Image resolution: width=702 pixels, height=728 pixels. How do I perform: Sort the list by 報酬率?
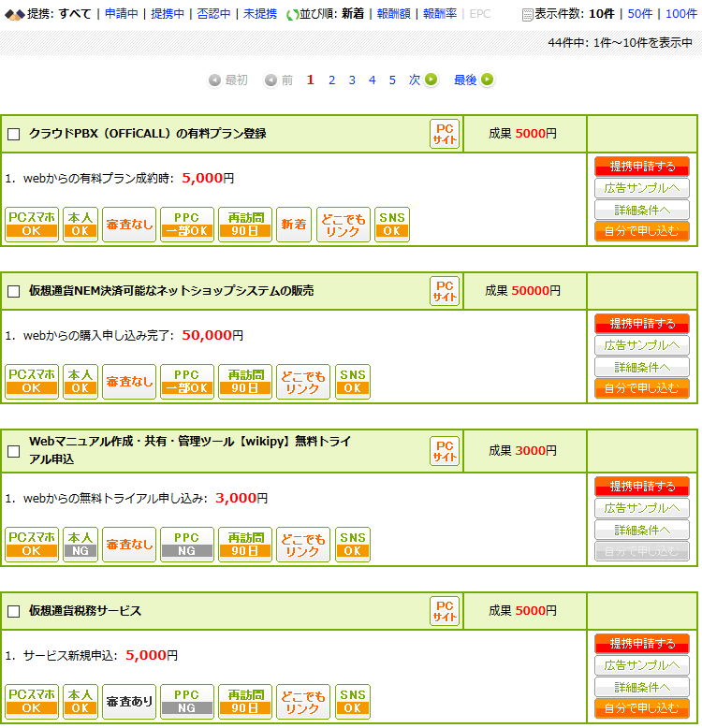[440, 14]
